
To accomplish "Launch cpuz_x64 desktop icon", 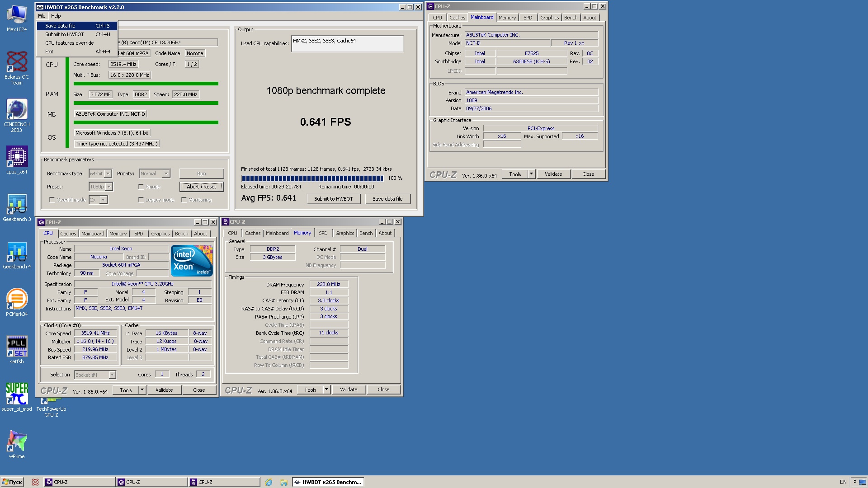I will click(x=17, y=160).
